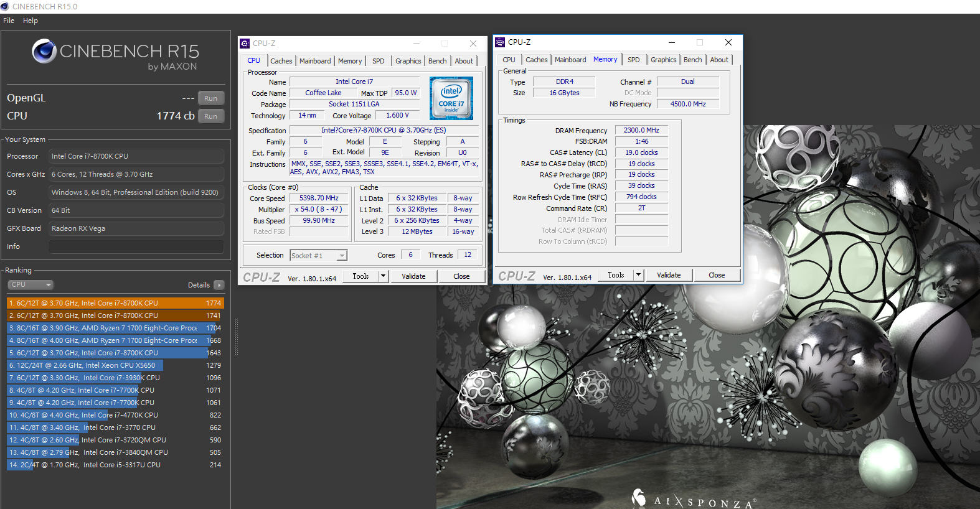Image resolution: width=980 pixels, height=509 pixels.
Task: Click the CPU-Z icon in left window title bar
Action: pos(245,44)
